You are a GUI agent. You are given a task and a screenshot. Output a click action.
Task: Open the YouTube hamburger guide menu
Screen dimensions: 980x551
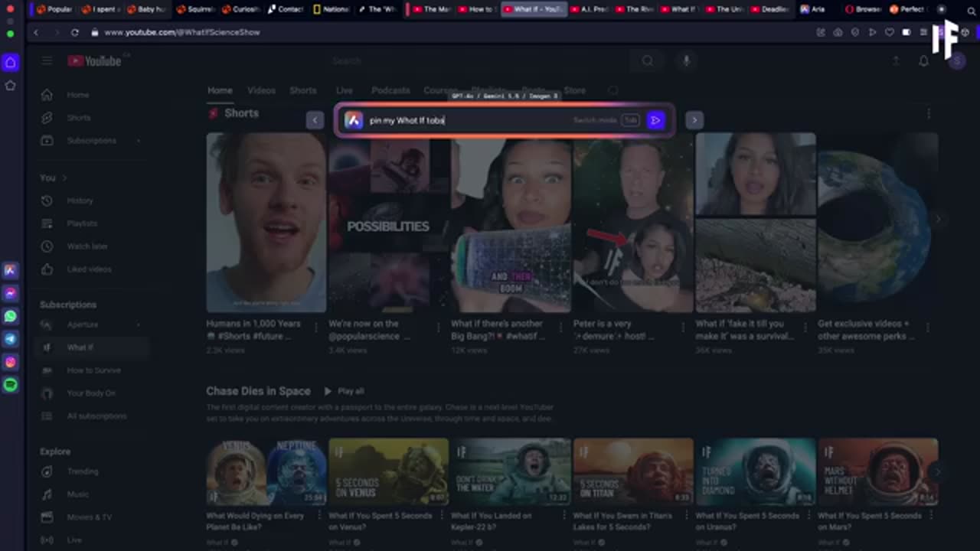tap(47, 61)
